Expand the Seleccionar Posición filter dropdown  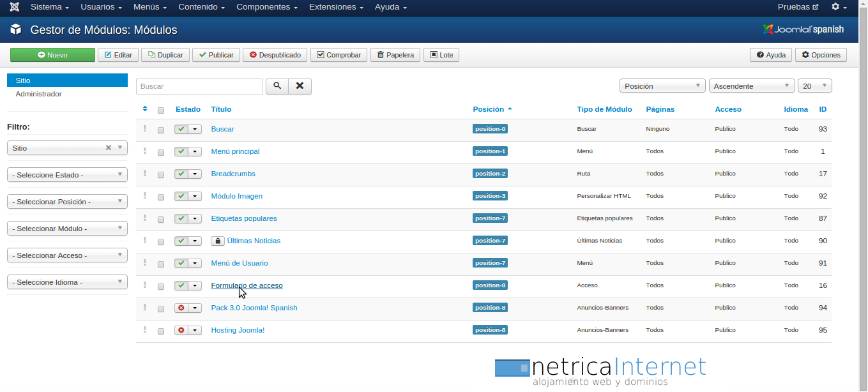[67, 202]
